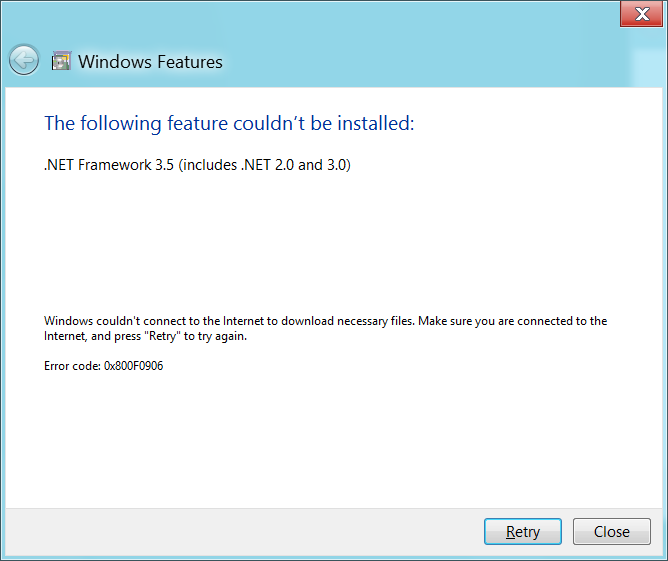Click the back arrow button
The image size is (668, 561).
[x=24, y=60]
